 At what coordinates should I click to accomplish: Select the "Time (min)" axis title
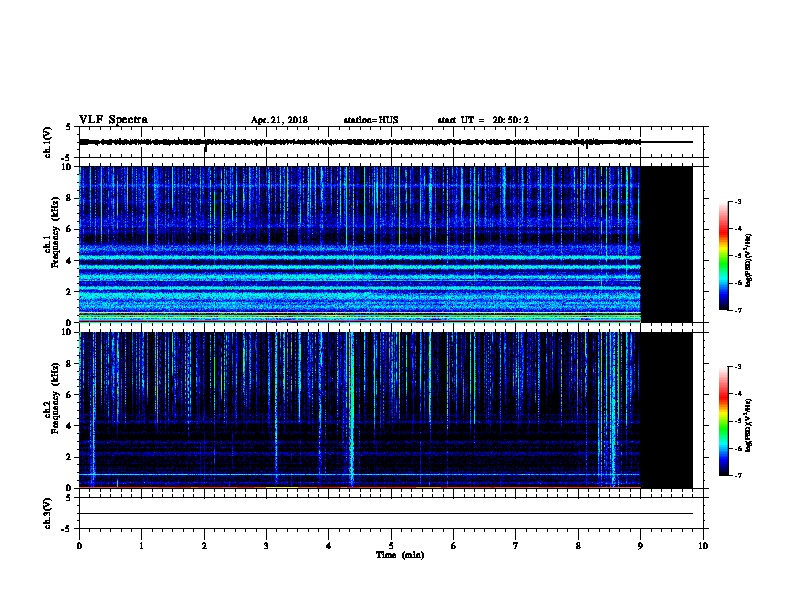pos(400,555)
